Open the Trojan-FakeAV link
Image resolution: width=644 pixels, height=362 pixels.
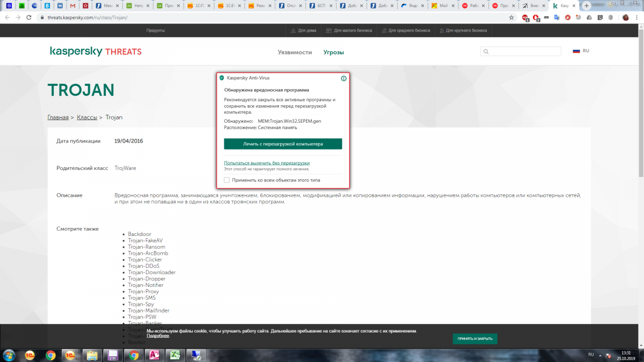[145, 241]
